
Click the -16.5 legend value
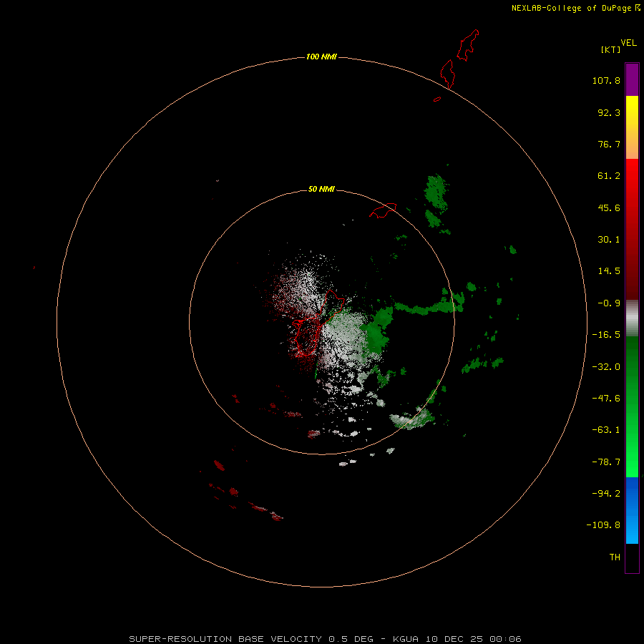tap(606, 335)
